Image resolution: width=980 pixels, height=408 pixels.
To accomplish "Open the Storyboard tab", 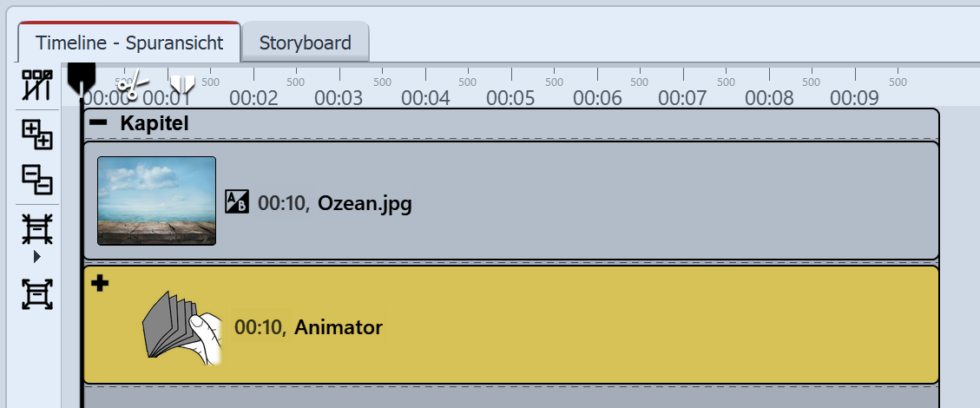I will coord(305,43).
